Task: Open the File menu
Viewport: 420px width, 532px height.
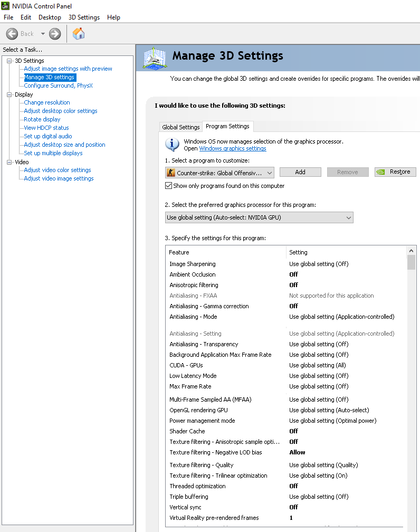Action: tap(8, 17)
